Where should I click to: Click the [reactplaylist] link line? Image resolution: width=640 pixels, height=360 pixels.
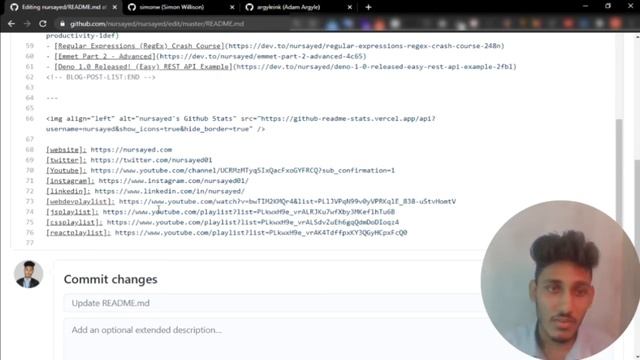(227, 233)
